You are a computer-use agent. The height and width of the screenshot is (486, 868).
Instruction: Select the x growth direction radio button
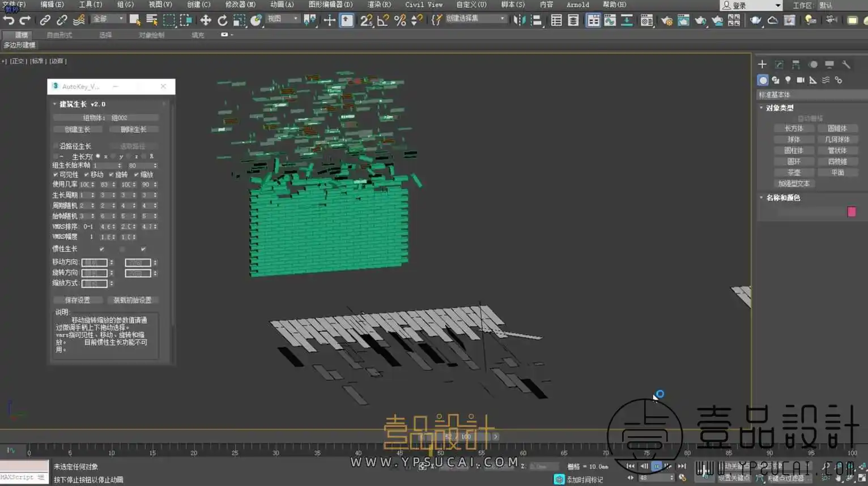pyautogui.click(x=98, y=157)
